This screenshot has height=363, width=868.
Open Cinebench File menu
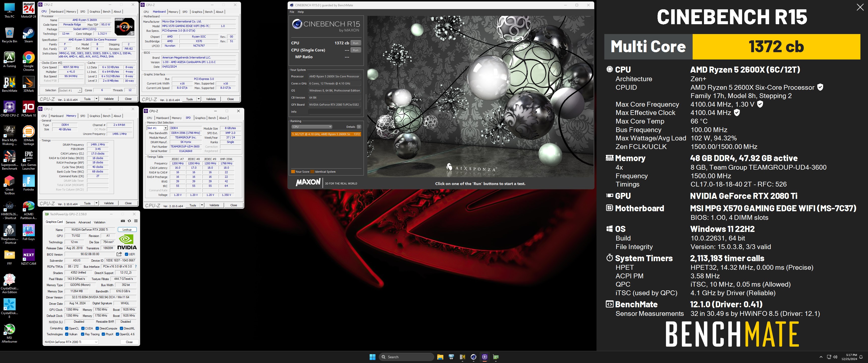pos(292,12)
